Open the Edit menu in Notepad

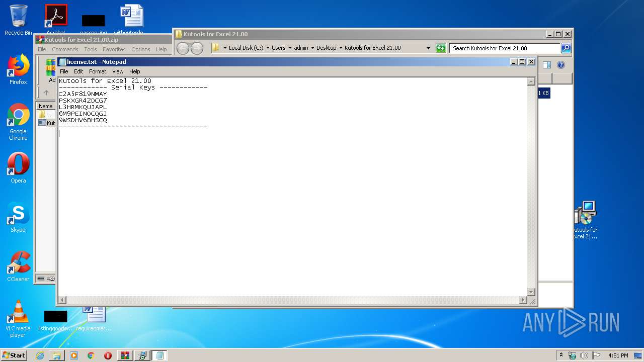(x=78, y=71)
